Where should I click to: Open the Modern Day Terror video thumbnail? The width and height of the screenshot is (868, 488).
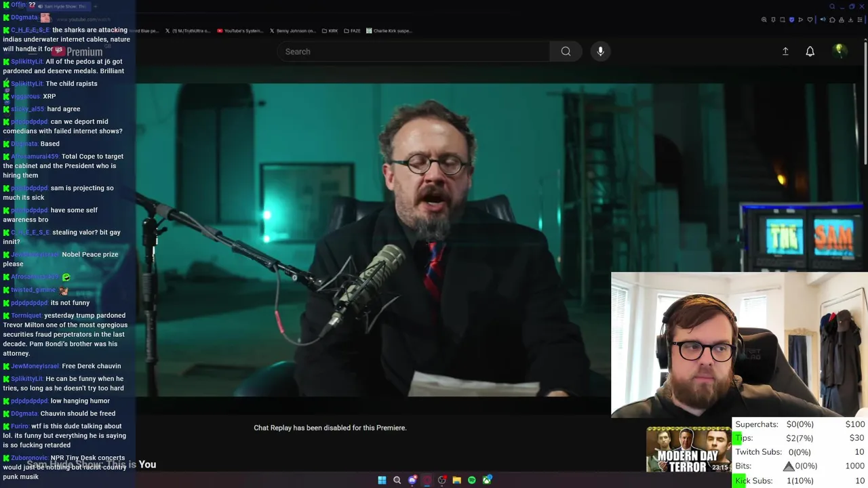pos(689,450)
